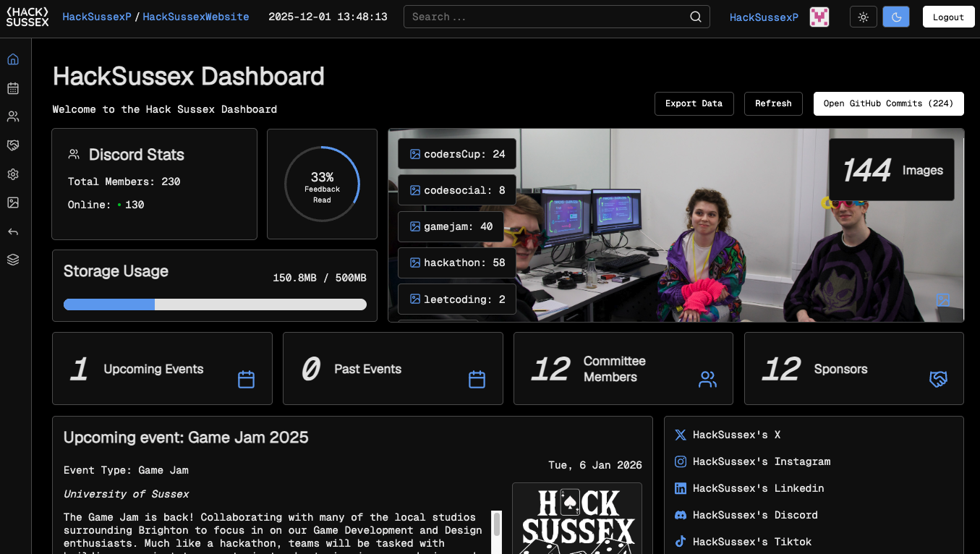Screen dimensions: 980x554
Task: Click the image overlay icon on the photo
Action: pos(943,299)
